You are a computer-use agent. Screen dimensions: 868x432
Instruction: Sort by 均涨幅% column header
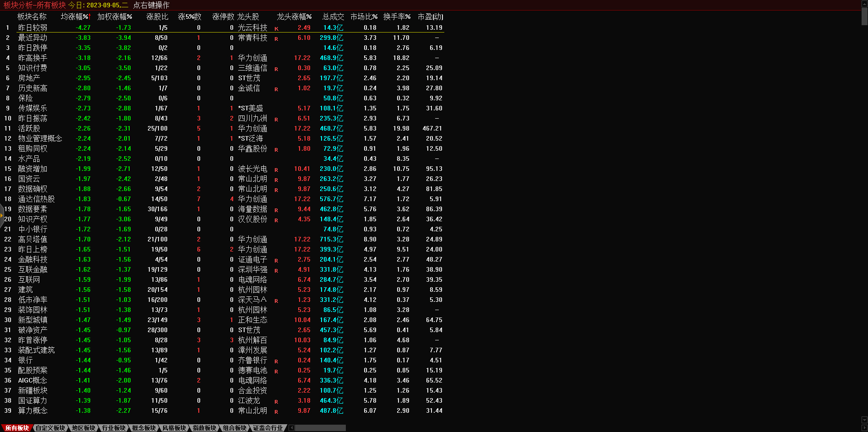tap(76, 17)
